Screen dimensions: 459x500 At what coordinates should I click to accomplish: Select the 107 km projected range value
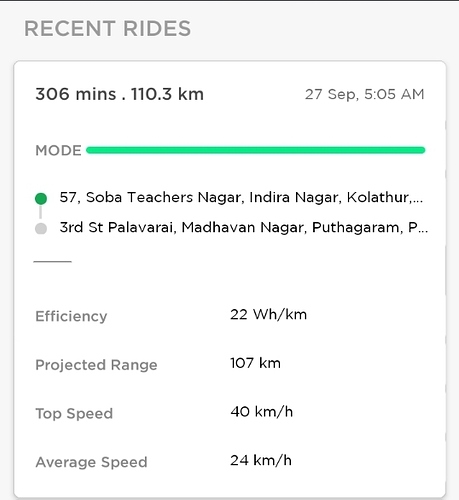(x=255, y=363)
